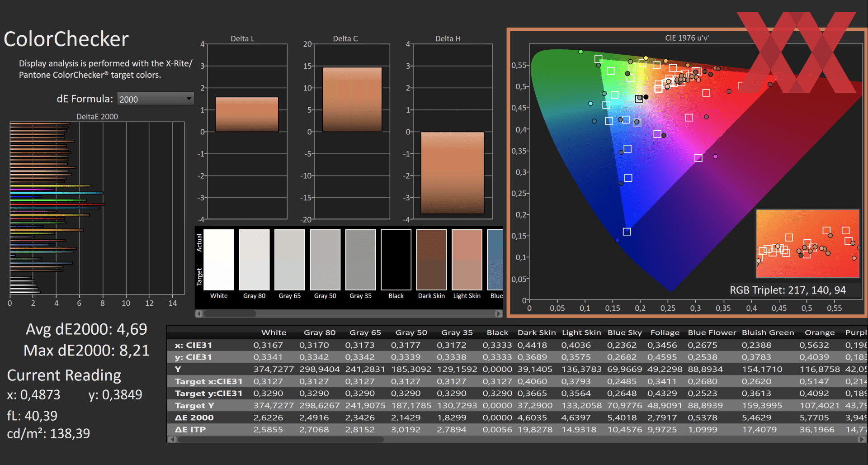This screenshot has height=465, width=868.
Task: Click the 'Blue Flower' column header
Action: pyautogui.click(x=712, y=332)
